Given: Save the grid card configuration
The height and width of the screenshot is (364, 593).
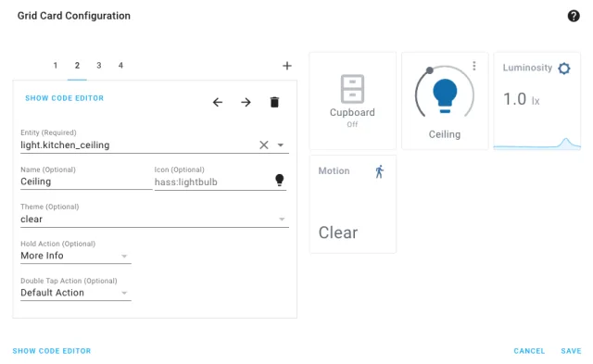Looking at the screenshot, I should (x=571, y=351).
